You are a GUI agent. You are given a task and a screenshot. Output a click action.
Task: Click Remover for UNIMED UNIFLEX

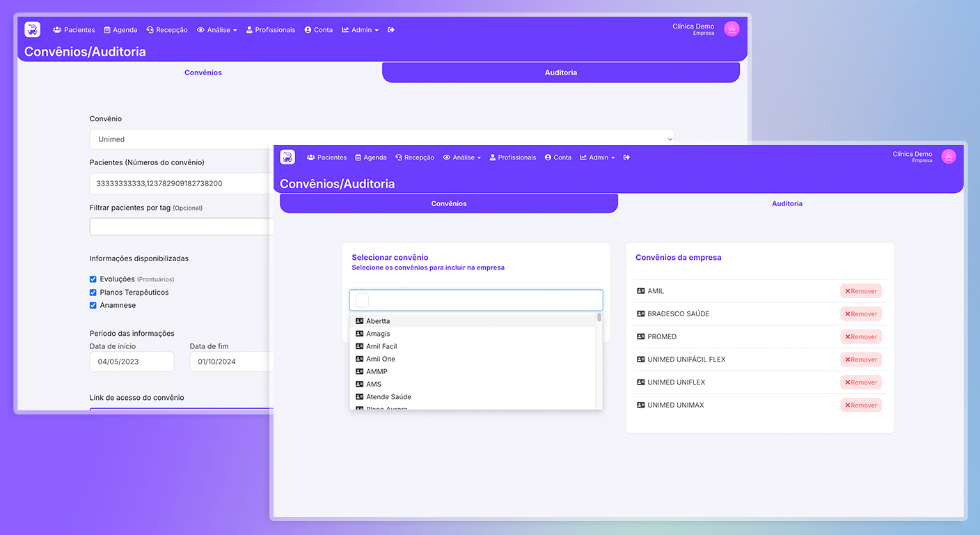(x=860, y=382)
